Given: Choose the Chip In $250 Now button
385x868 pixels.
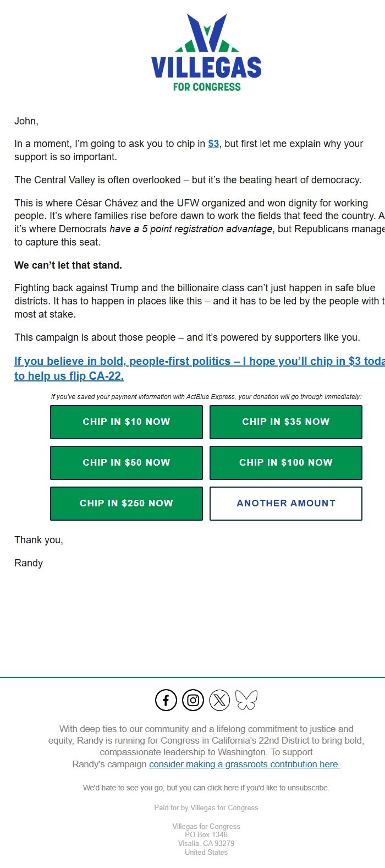Looking at the screenshot, I should coord(127,504).
